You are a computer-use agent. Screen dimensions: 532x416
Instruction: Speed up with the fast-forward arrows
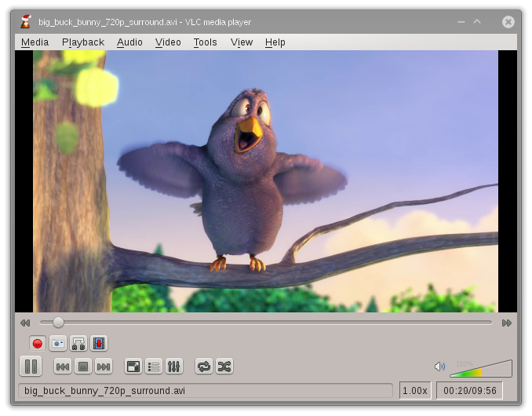pos(507,323)
